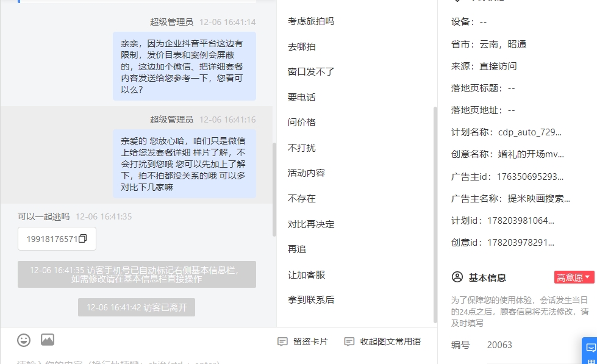
Task: Copy phone number 19918176571 with copy icon
Action: click(82, 238)
